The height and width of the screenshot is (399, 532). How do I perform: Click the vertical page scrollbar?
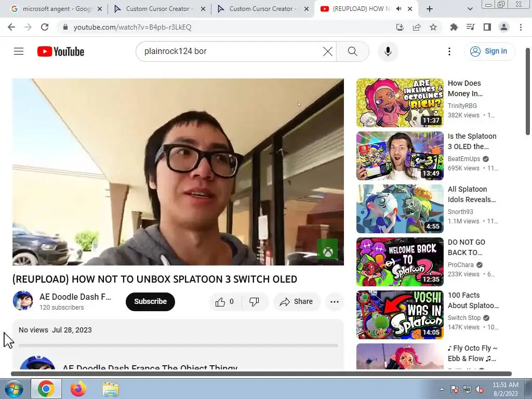528,91
